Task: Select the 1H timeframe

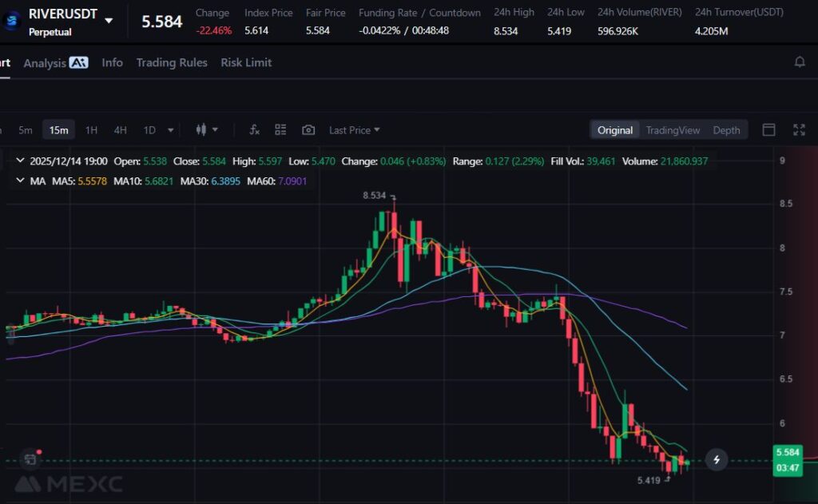Action: [x=92, y=130]
